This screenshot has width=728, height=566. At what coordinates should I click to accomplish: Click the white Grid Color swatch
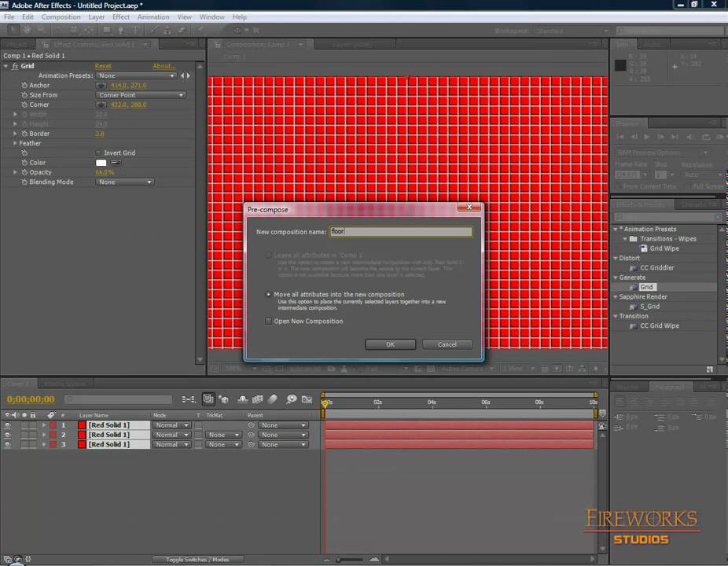101,163
